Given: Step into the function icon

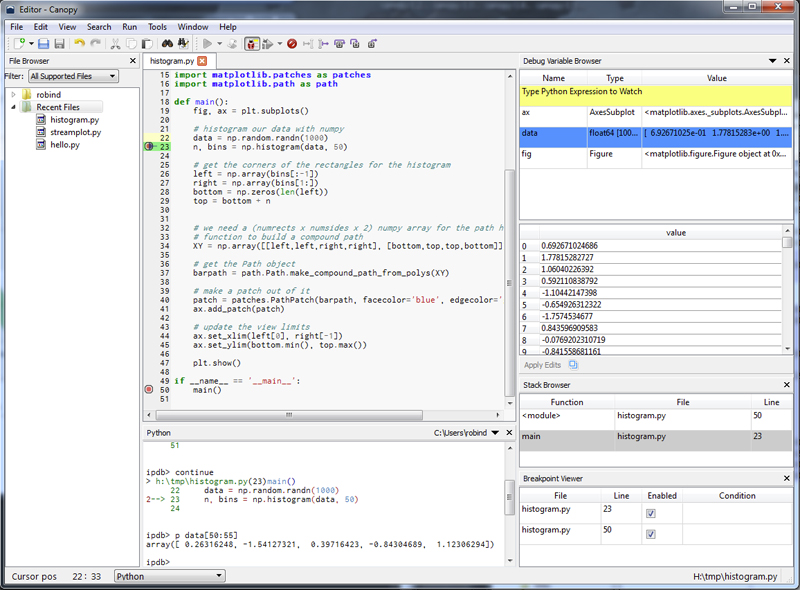Looking at the screenshot, I should click(355, 44).
